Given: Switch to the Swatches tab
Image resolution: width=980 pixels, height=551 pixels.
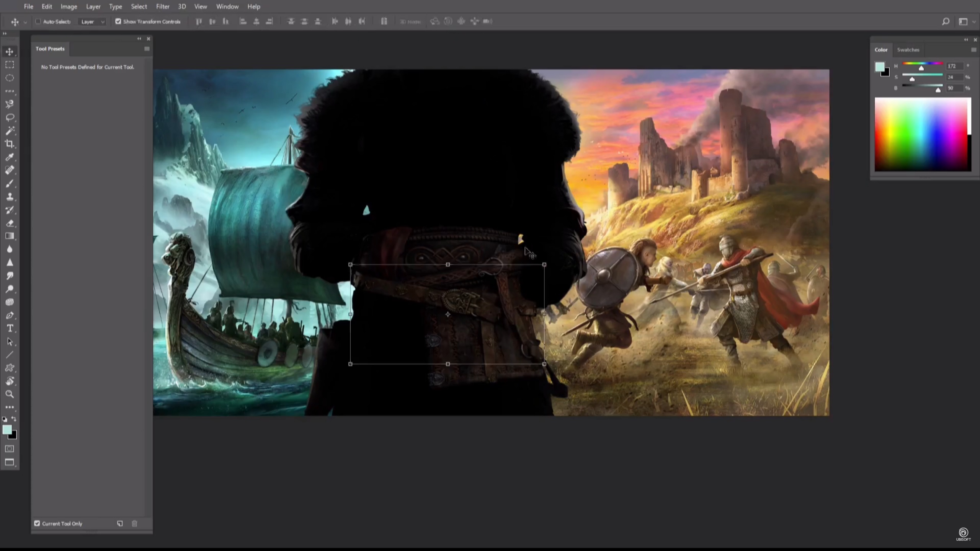Looking at the screenshot, I should coord(908,50).
